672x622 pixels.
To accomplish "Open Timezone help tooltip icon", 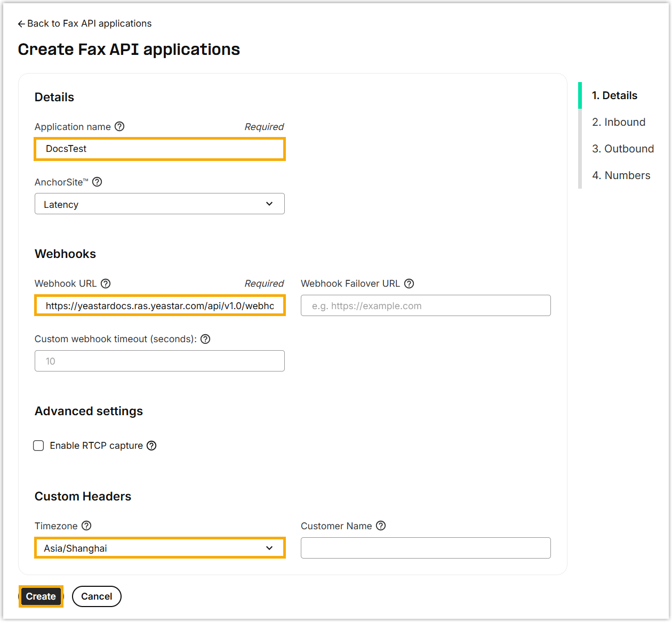I will (86, 526).
